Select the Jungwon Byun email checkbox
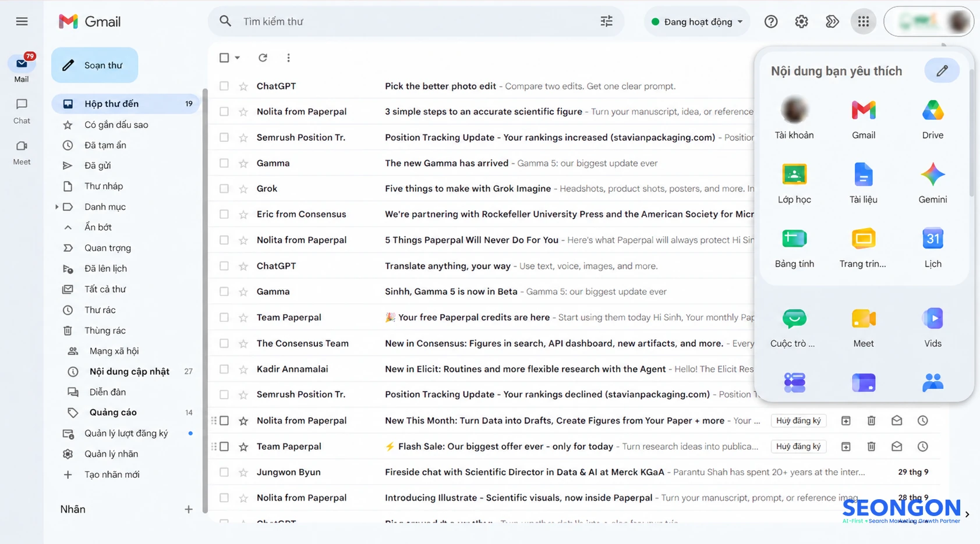Image resolution: width=980 pixels, height=544 pixels. pyautogui.click(x=224, y=472)
